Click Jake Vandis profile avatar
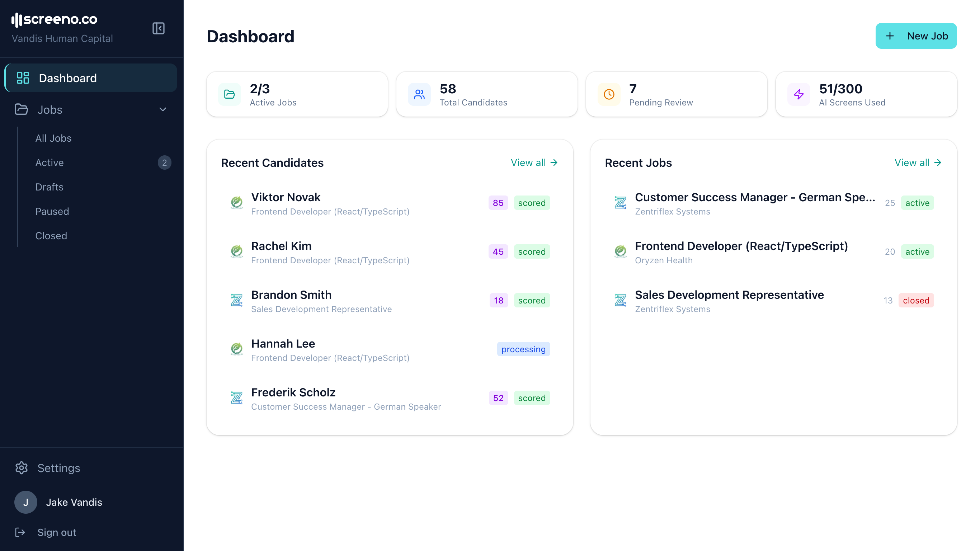Screen dimensions: 980x551 [25, 502]
